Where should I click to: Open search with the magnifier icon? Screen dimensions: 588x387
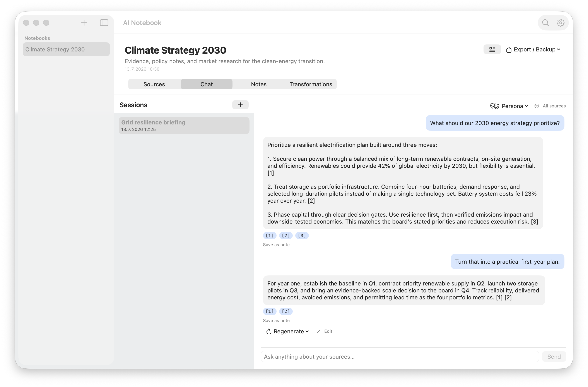pyautogui.click(x=545, y=23)
